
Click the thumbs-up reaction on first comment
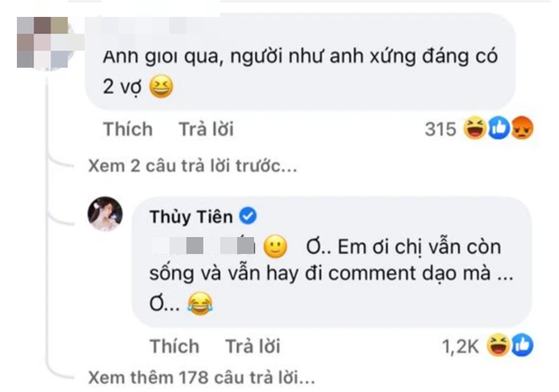click(499, 130)
